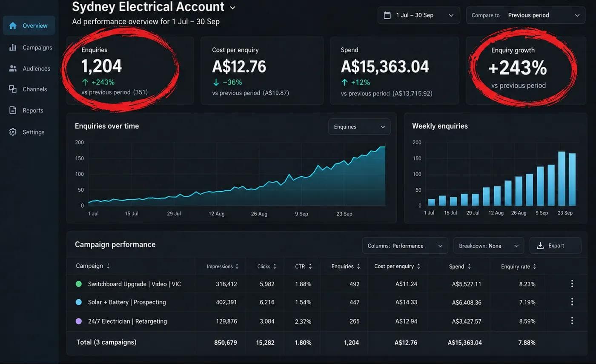The image size is (596, 364).
Task: Sort table by Clicks column arrows
Action: point(275,267)
